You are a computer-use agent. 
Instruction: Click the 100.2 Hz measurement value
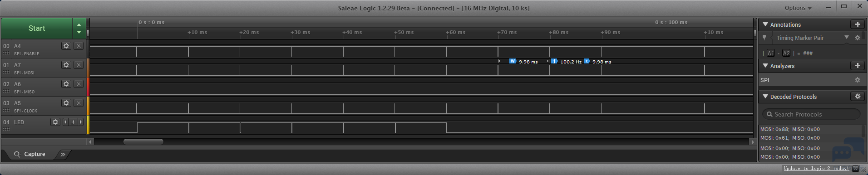(x=571, y=62)
